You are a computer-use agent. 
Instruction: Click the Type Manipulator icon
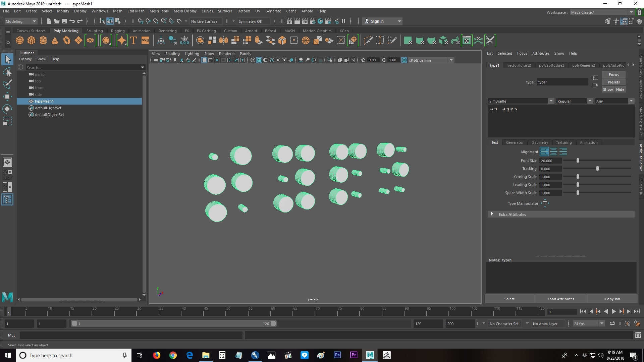pos(545,203)
